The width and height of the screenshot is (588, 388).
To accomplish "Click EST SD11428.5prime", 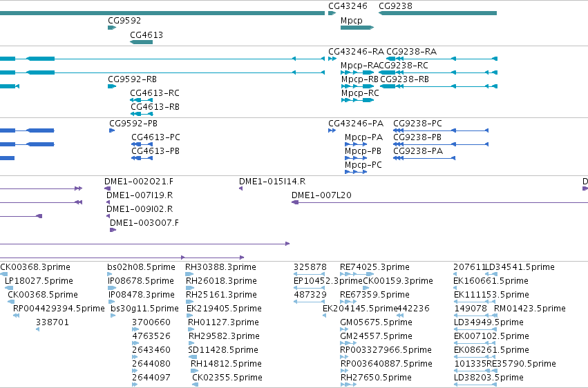I will point(223,350).
